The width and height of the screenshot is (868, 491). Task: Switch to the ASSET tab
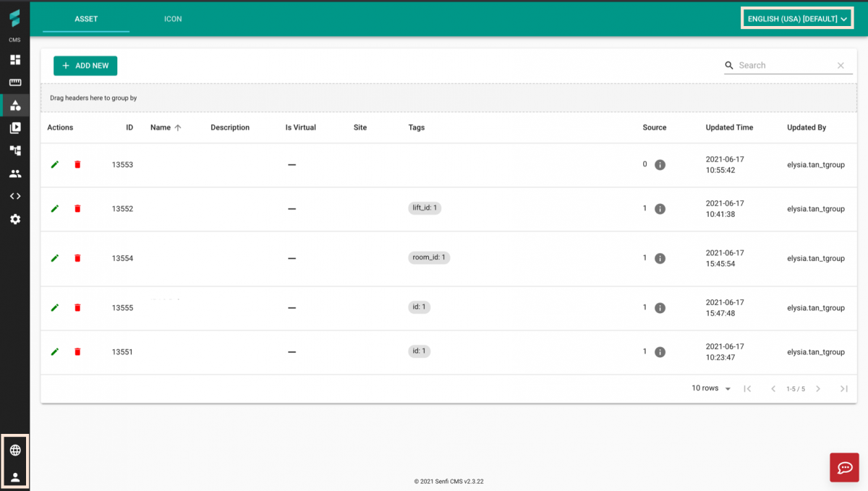85,19
